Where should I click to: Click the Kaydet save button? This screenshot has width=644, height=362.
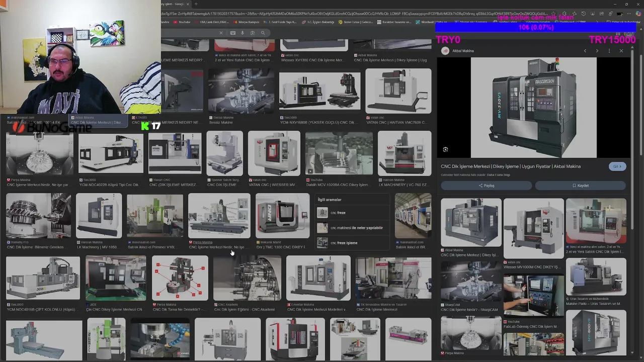coord(581,186)
